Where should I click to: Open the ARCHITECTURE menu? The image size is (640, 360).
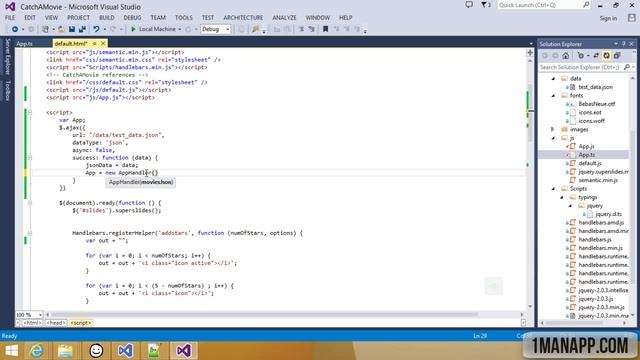[243, 18]
